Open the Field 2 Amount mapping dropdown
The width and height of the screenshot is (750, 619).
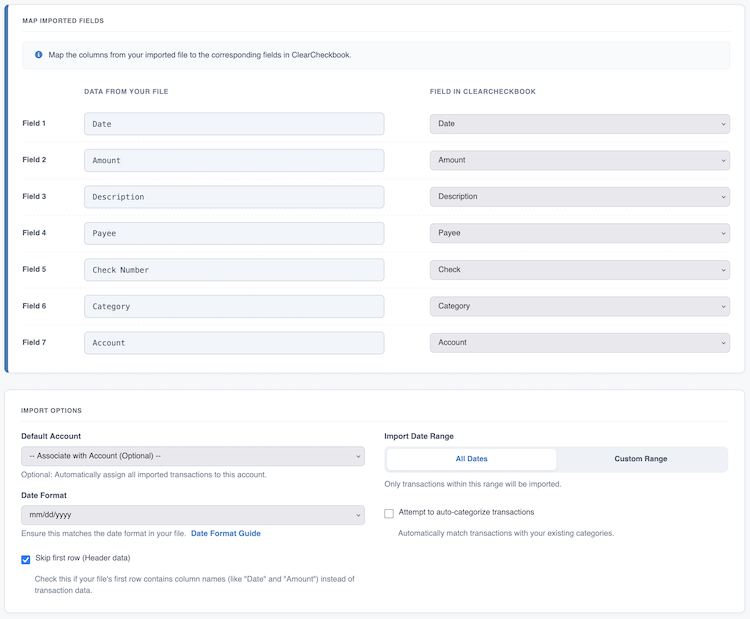(x=580, y=160)
